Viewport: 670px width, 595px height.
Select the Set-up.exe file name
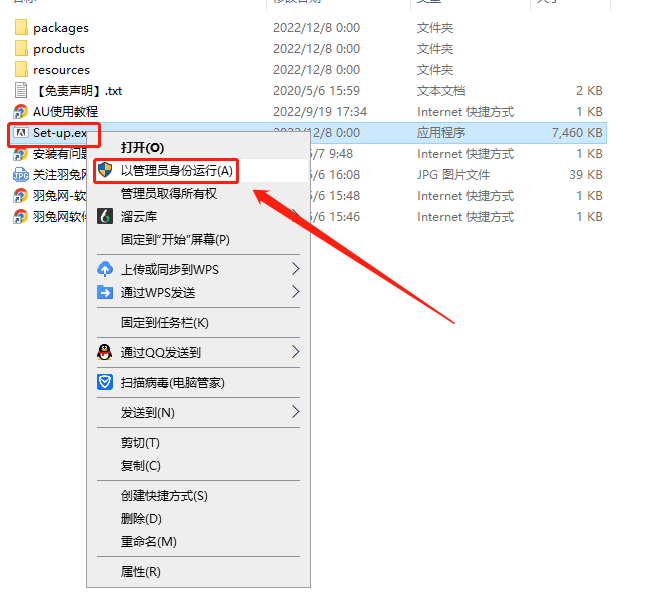[60, 133]
